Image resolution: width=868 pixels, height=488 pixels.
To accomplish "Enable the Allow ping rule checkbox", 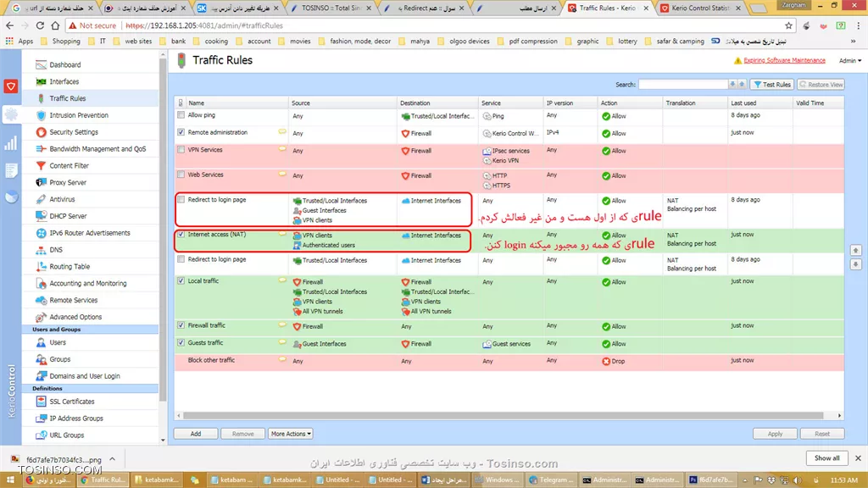I will [x=181, y=115].
